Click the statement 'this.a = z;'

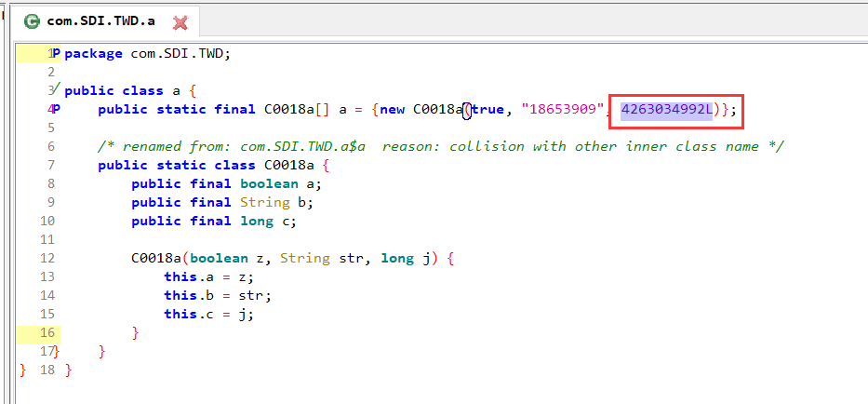click(x=208, y=276)
